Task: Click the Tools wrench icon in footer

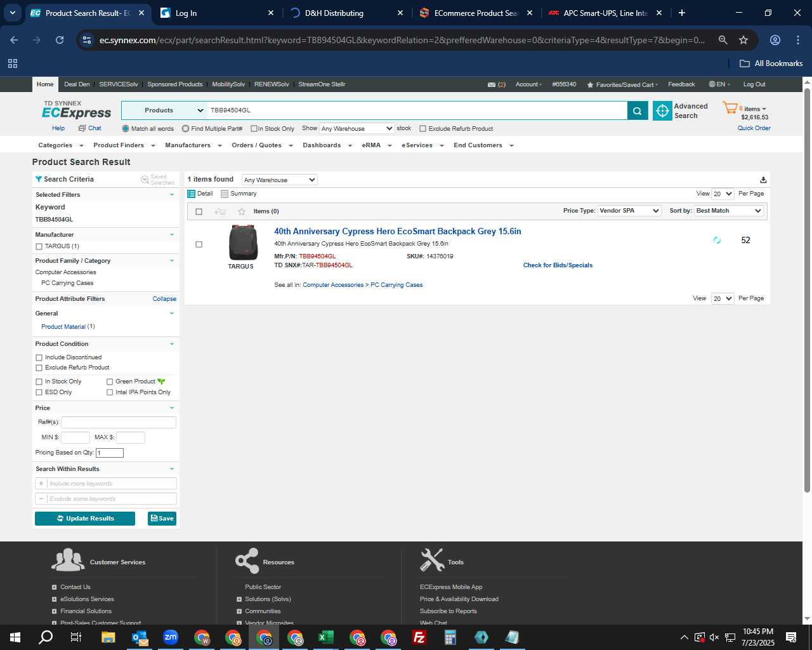Action: pos(432,560)
